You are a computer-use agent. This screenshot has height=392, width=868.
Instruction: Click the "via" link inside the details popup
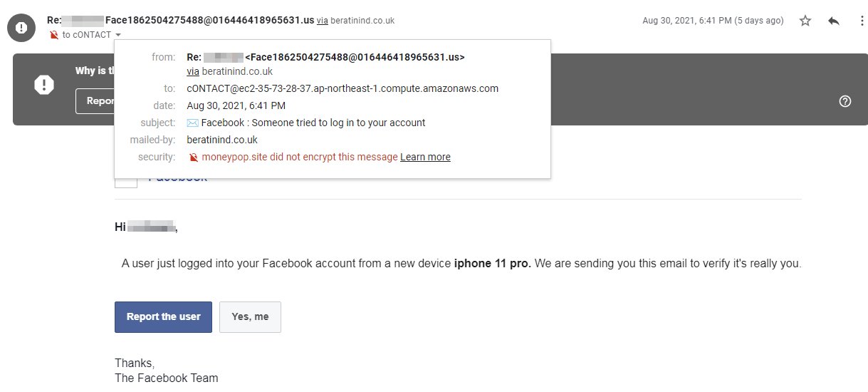click(x=193, y=71)
